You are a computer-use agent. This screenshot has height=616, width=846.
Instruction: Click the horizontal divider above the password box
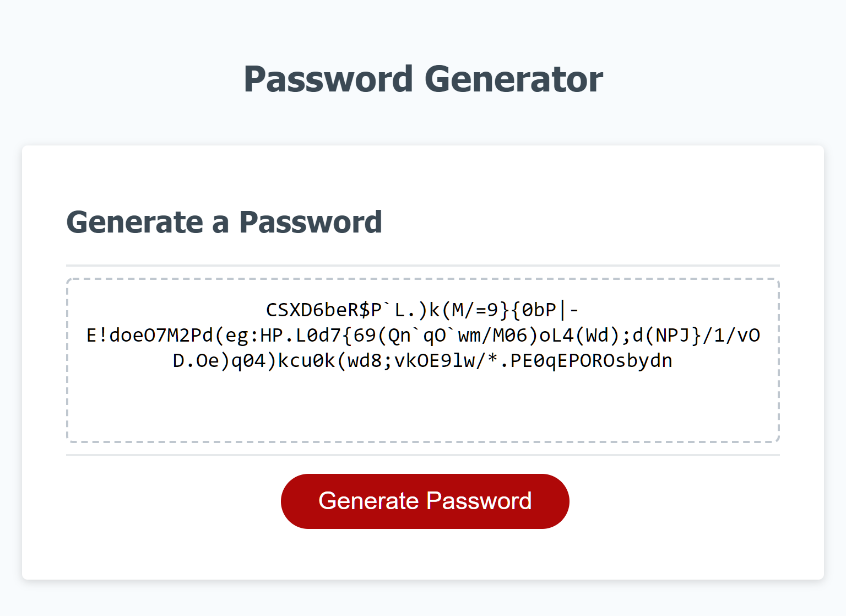coord(423,264)
